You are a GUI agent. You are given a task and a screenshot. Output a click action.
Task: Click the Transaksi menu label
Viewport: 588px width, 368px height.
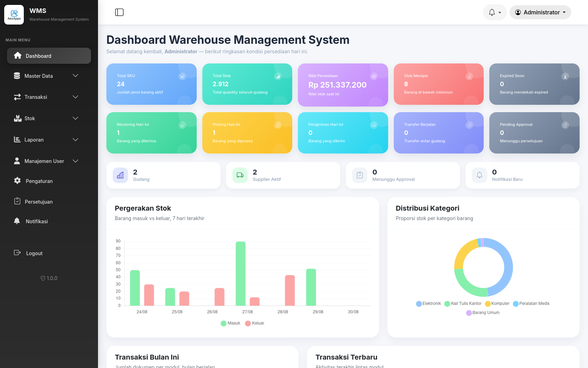[36, 97]
